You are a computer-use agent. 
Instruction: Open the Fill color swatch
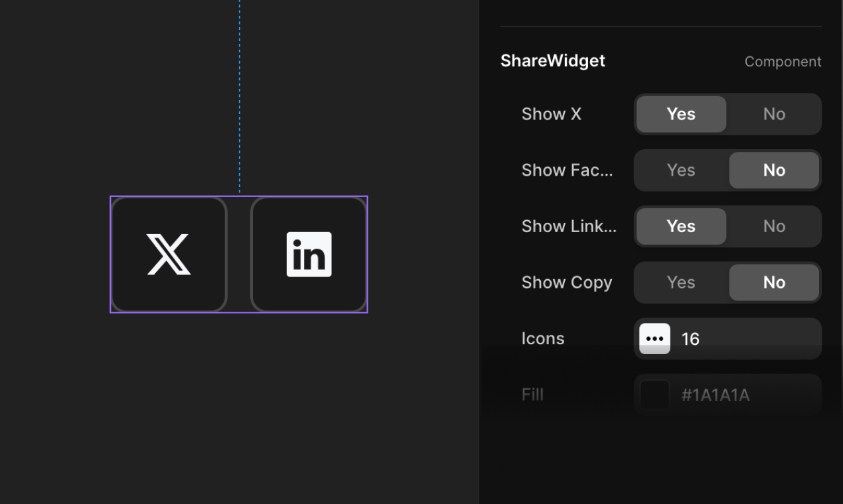tap(654, 395)
